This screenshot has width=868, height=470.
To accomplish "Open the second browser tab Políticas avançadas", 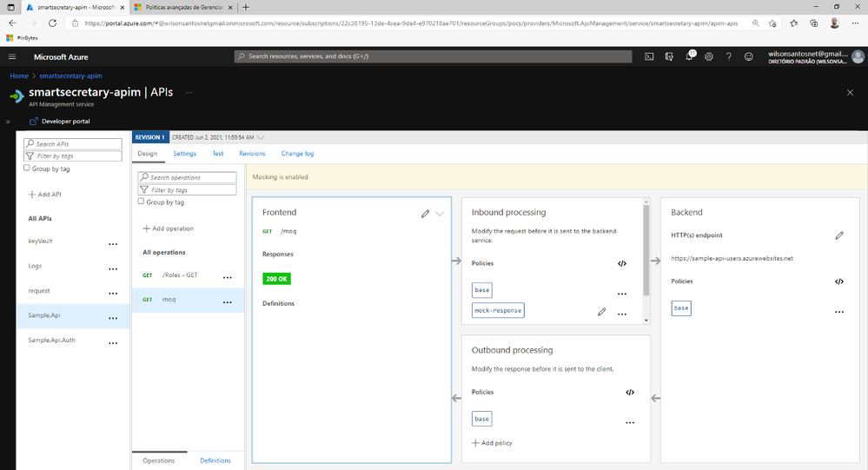I will [x=183, y=7].
